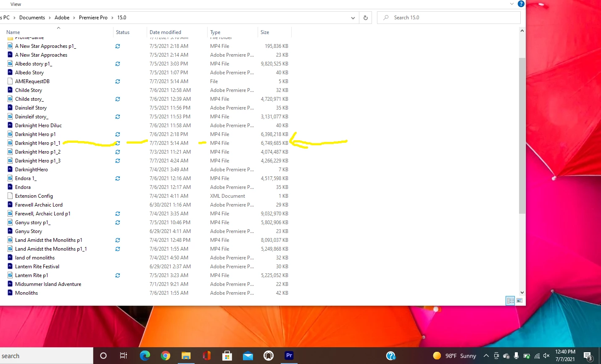Switch to large thumbnails view button
The image size is (601, 364).
(x=519, y=301)
